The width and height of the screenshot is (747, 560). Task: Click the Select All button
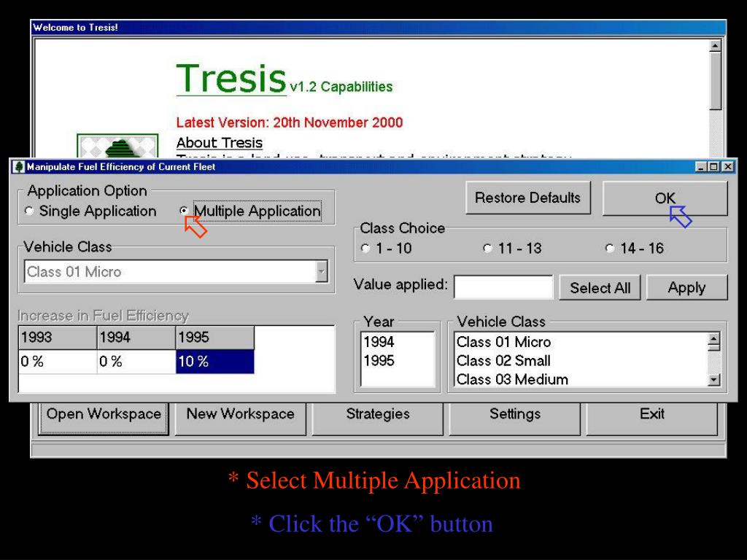click(x=600, y=287)
